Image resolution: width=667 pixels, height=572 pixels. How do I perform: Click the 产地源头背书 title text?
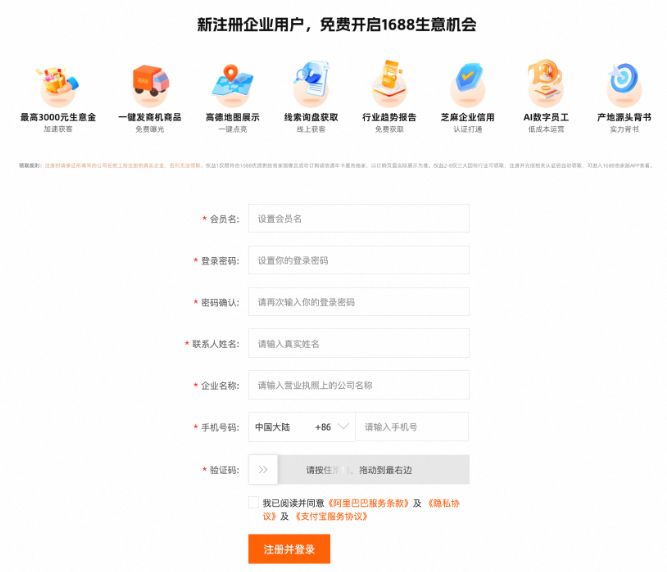pos(624,117)
